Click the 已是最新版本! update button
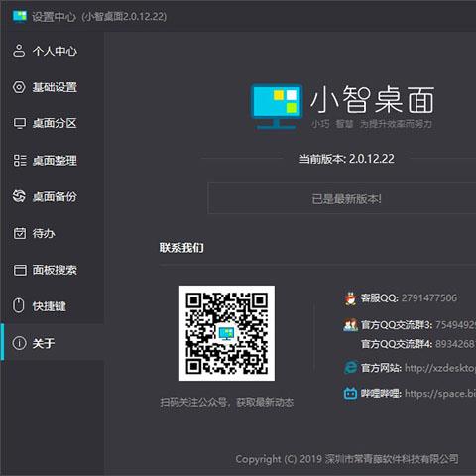This screenshot has width=476, height=476. click(342, 198)
